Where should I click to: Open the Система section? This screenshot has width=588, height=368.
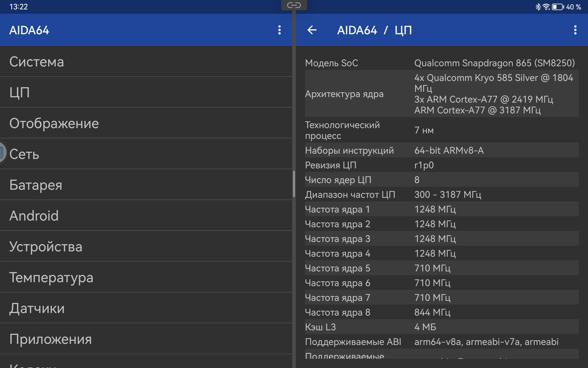tap(146, 62)
